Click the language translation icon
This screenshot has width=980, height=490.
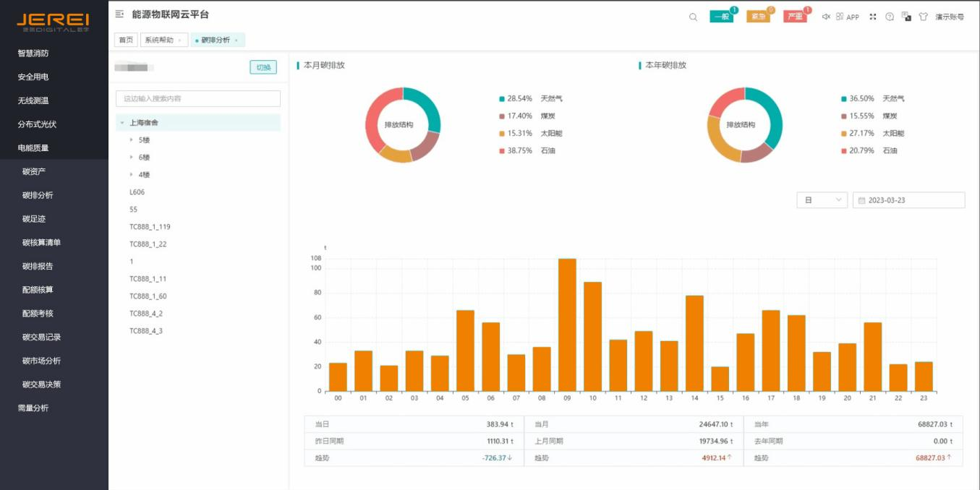[x=906, y=17]
